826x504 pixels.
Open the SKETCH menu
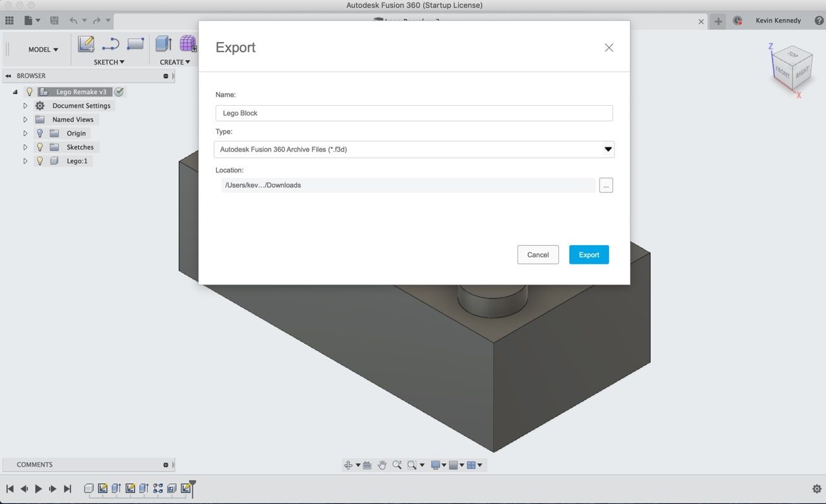(109, 62)
